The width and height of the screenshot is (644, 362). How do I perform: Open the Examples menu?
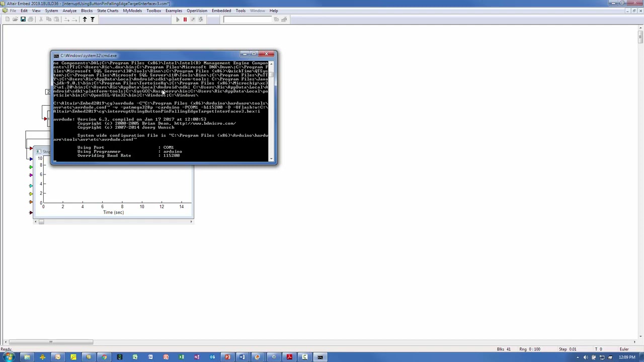pos(174,11)
